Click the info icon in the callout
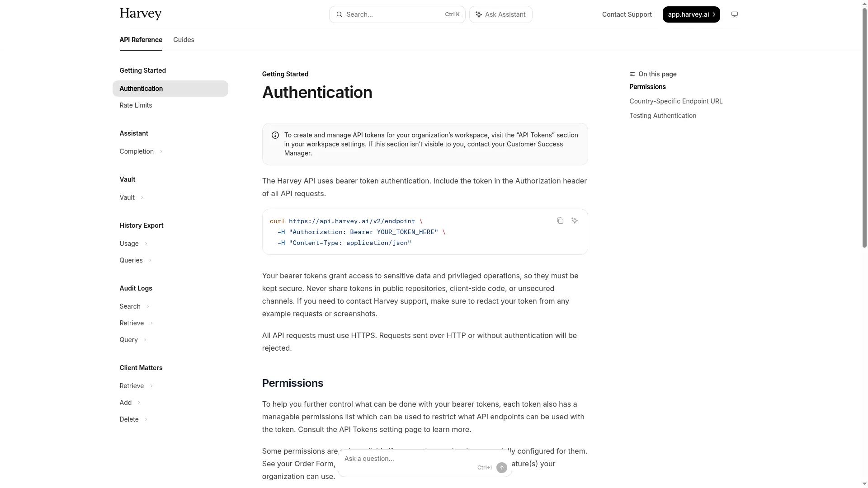Screen dimensions: 868x488 click(x=275, y=135)
